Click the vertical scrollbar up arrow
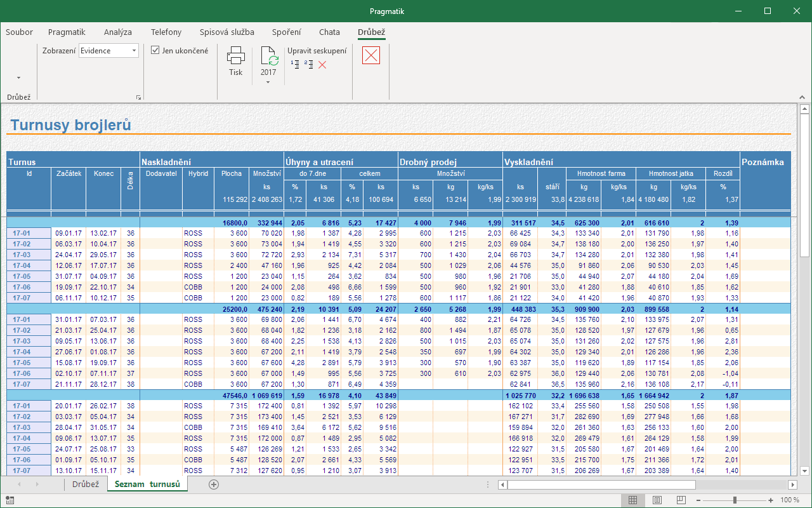812x508 pixels. point(804,109)
